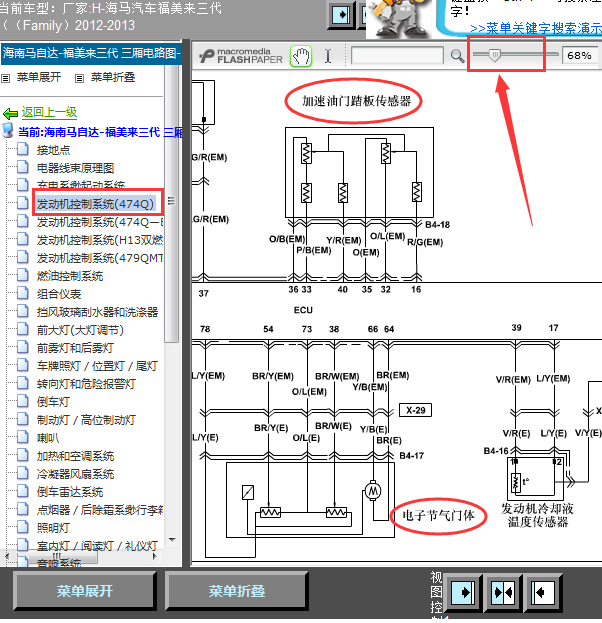Click the document icon beside 照明灯
This screenshot has height=623, width=602.
tap(23, 527)
